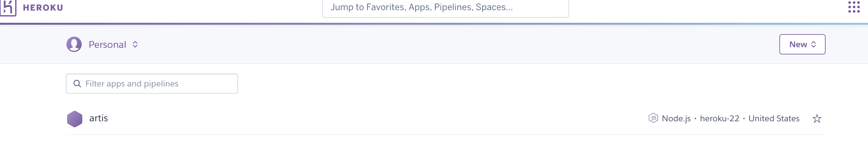Focus the Filter apps and pipelines field

point(152,84)
